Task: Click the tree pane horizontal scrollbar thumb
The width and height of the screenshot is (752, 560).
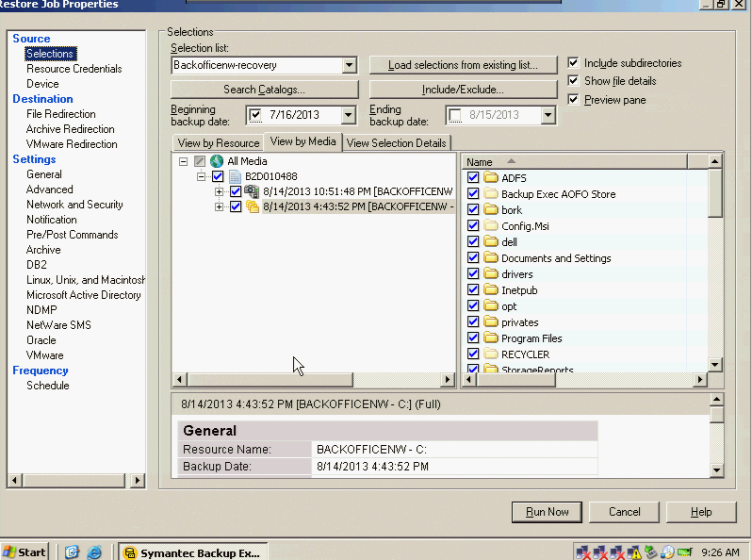Action: coord(270,380)
